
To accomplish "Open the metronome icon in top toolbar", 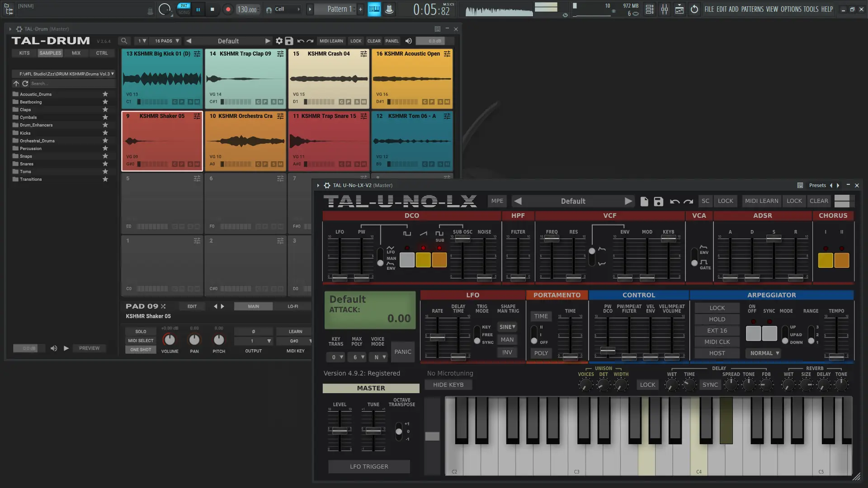I will [x=389, y=9].
